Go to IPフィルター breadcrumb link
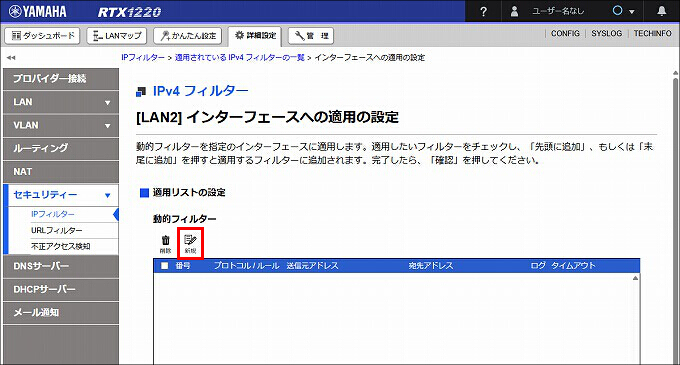The height and width of the screenshot is (365, 680). click(x=143, y=58)
